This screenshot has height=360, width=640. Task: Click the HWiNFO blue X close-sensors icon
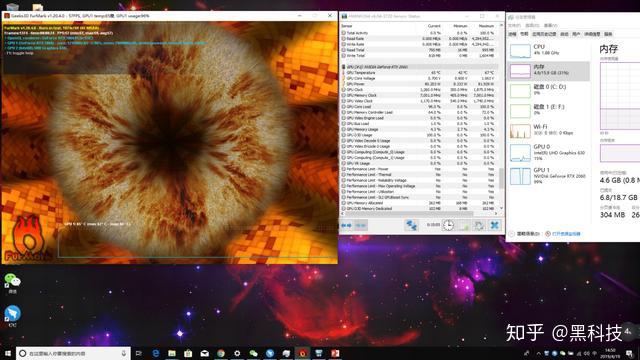click(495, 225)
